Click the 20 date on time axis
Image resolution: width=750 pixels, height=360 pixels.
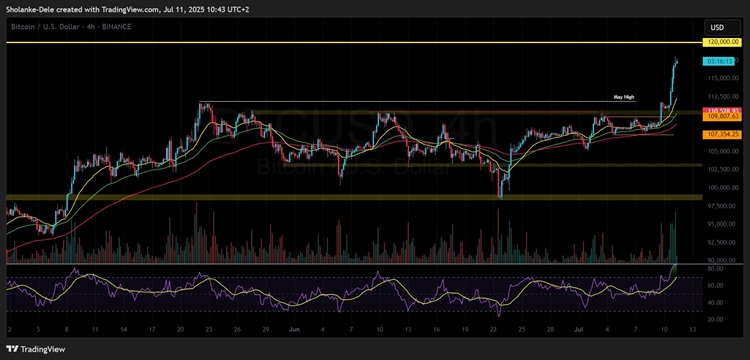tap(180, 330)
